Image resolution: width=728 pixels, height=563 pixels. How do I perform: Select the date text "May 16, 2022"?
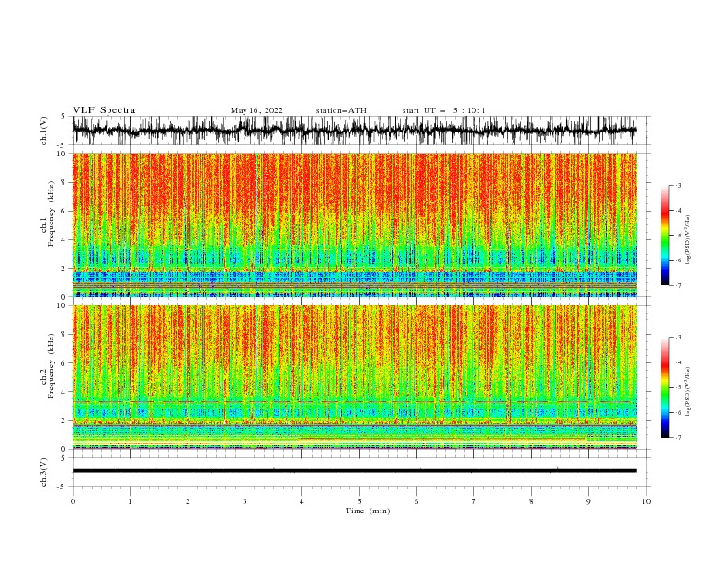[x=256, y=110]
